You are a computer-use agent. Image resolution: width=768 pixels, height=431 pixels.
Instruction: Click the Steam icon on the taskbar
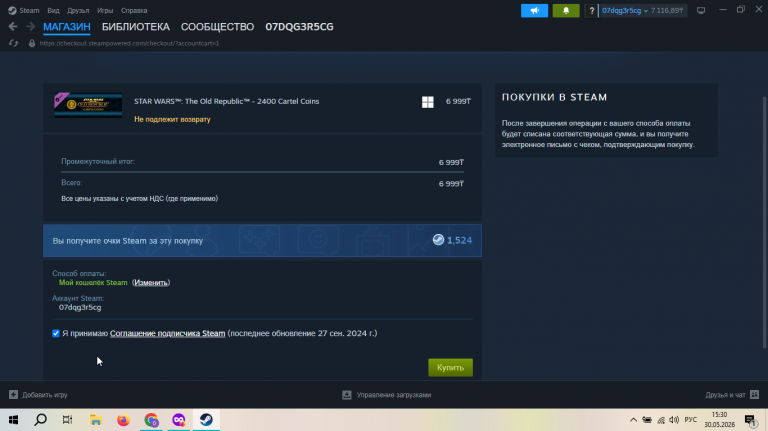[x=206, y=420]
